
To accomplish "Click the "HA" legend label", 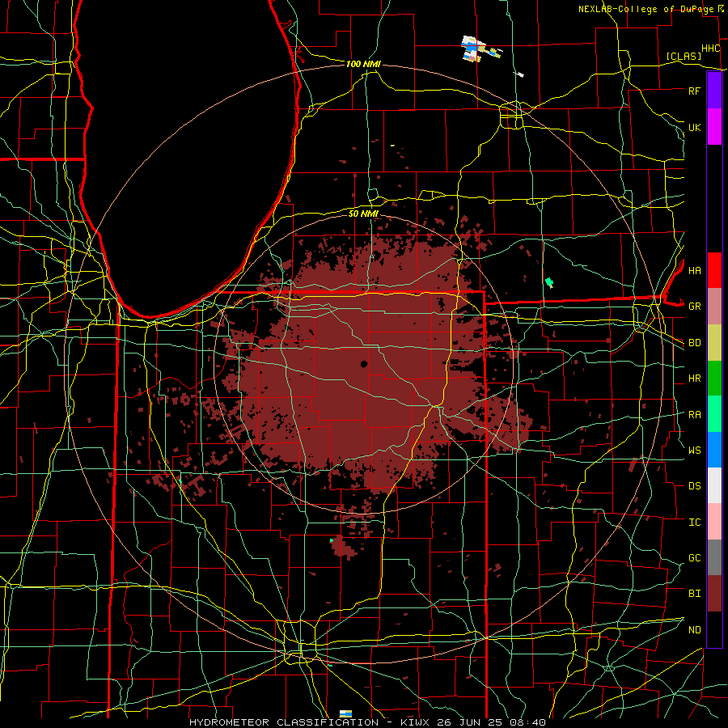I will tap(694, 271).
